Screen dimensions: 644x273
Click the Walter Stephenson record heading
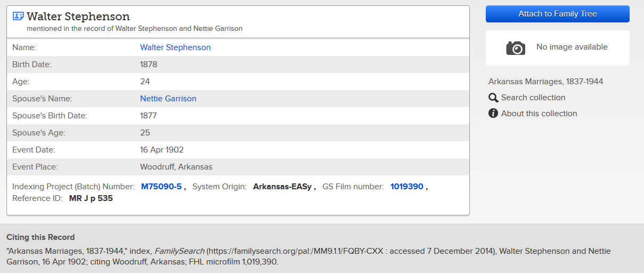tap(78, 17)
